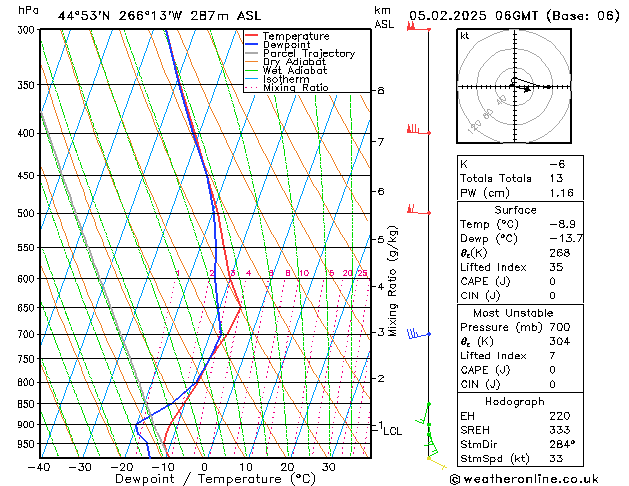Click the StmSpd value '33'

point(556,459)
